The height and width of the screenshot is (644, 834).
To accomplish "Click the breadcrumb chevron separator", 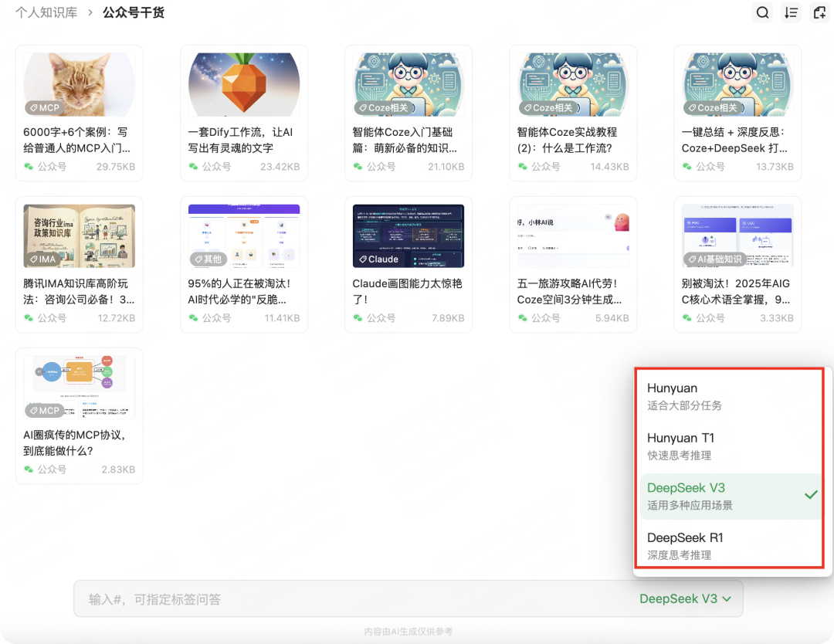I will pyautogui.click(x=90, y=12).
